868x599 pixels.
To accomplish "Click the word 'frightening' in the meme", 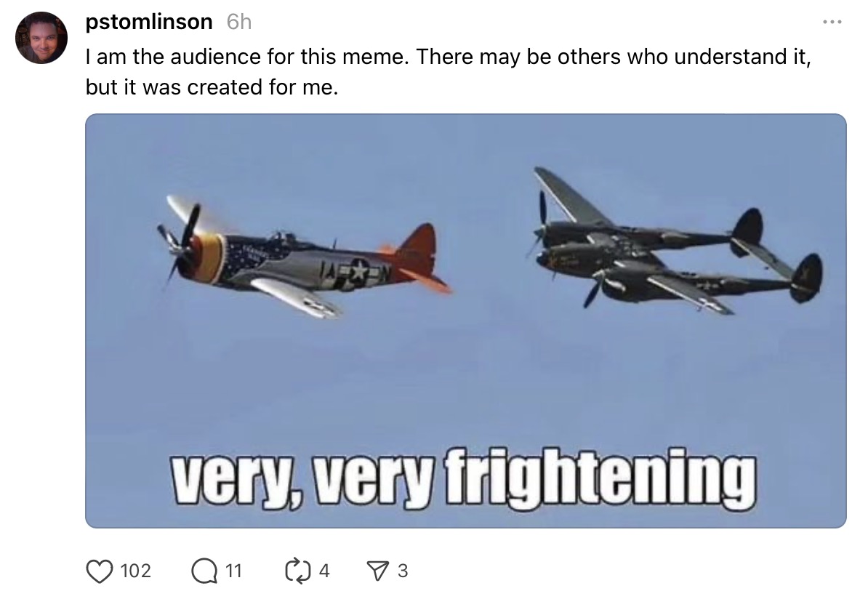I will 600,478.
